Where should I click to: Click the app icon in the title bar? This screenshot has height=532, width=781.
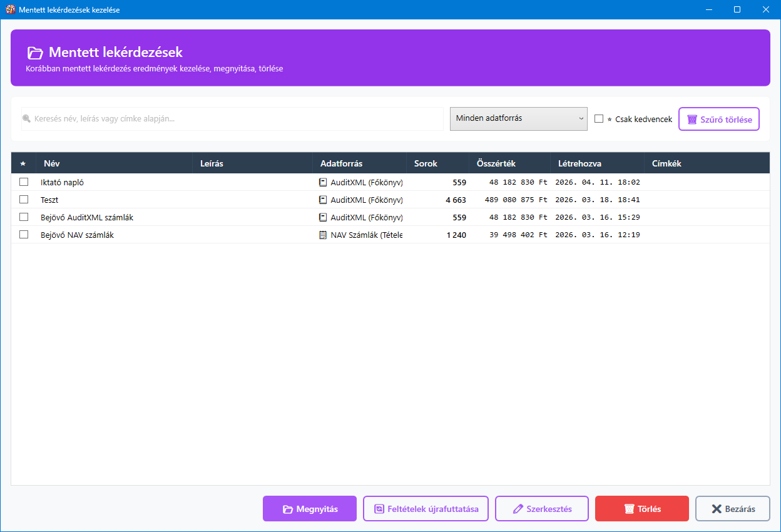(x=10, y=9)
